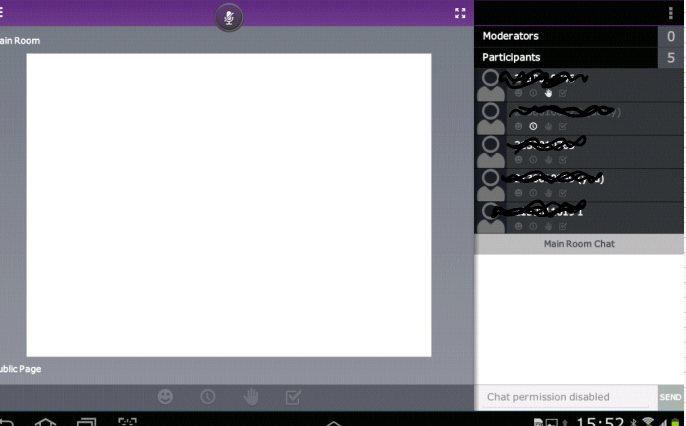
Task: Tap hand icon in the last participant row
Action: pyautogui.click(x=548, y=226)
